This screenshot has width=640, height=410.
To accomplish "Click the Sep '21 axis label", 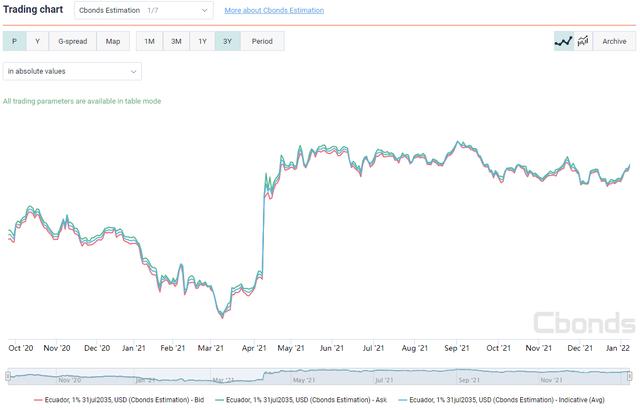I will [x=457, y=348].
